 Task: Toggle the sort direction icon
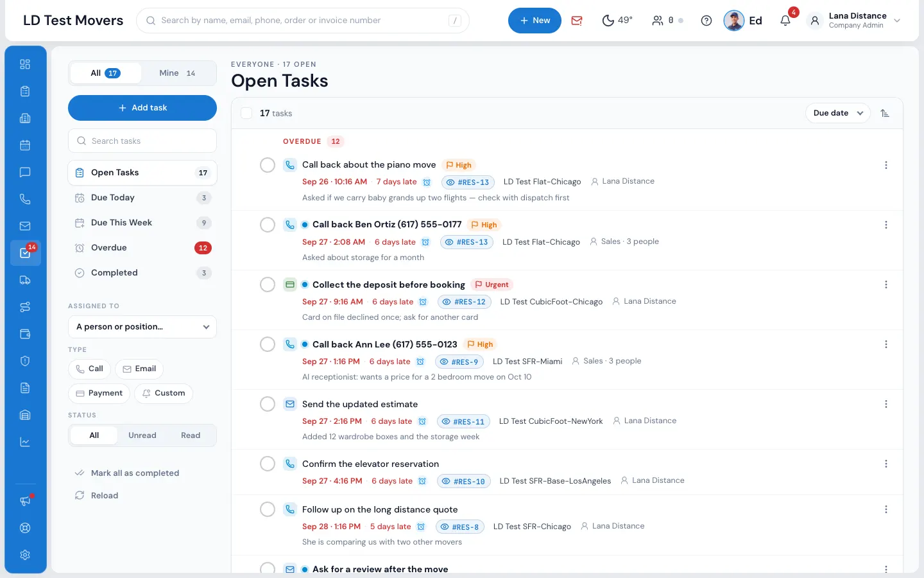pos(885,113)
